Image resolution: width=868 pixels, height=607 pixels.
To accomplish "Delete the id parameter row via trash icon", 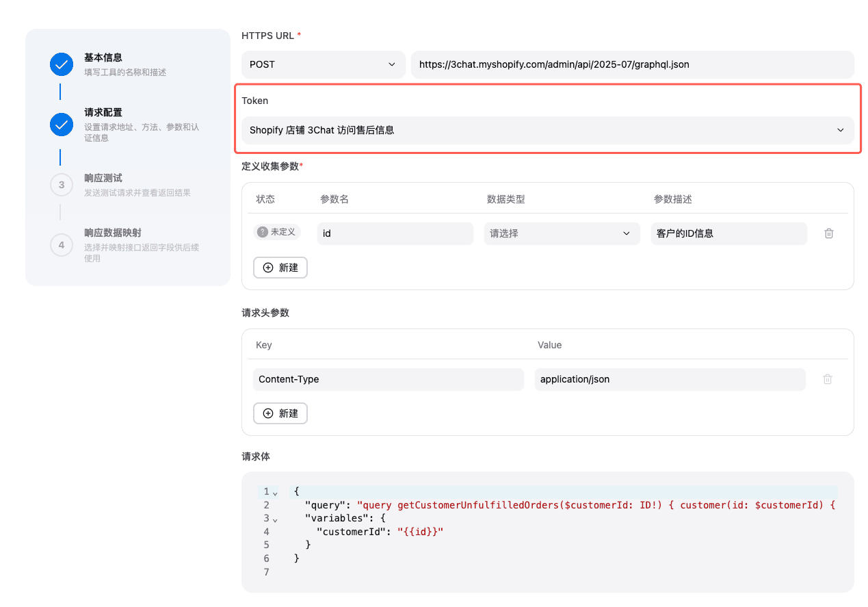I will point(829,233).
